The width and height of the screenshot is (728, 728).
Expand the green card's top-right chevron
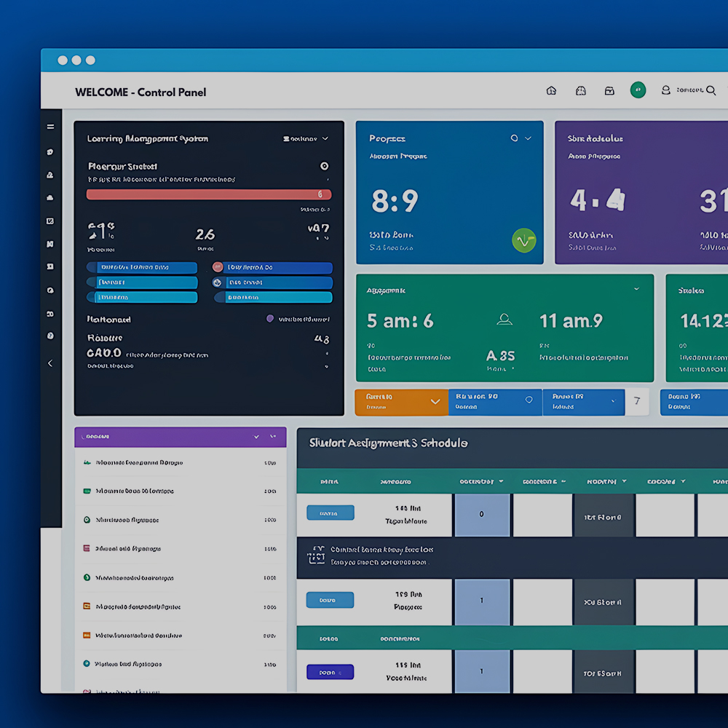tap(636, 289)
